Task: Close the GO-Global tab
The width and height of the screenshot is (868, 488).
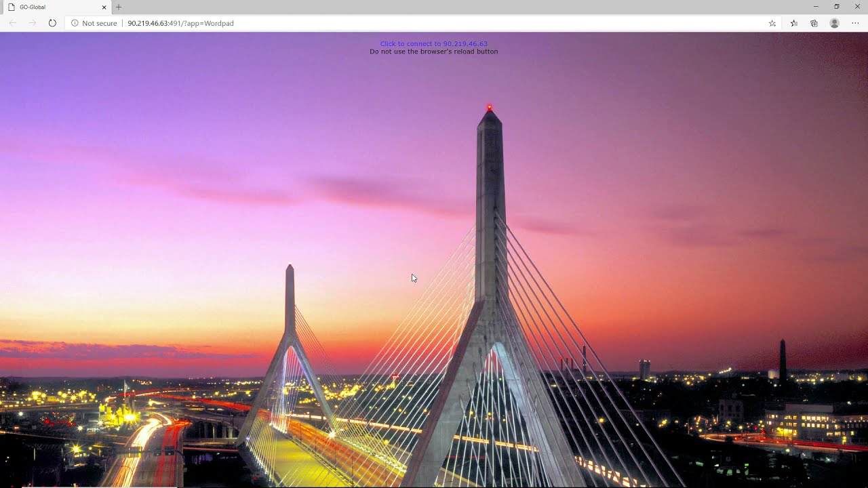Action: click(x=104, y=7)
